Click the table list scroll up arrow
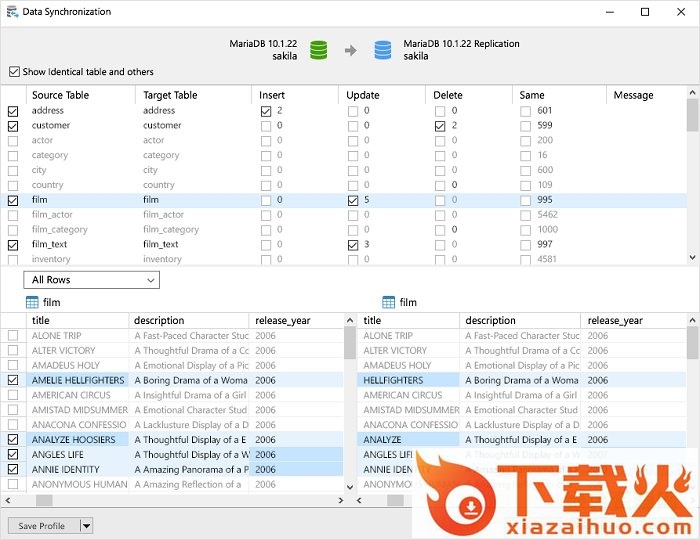The width and height of the screenshot is (700, 540). (692, 92)
